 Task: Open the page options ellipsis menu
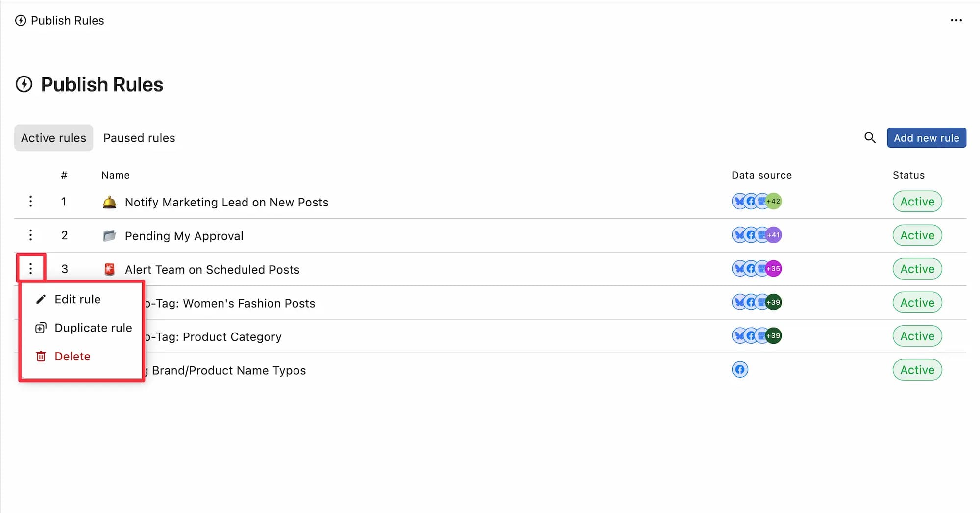956,20
